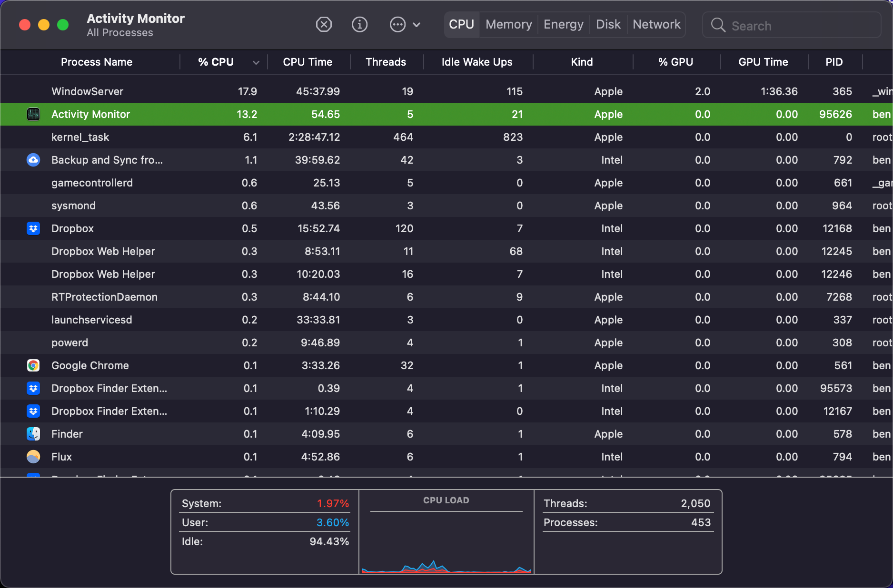Click the stop process (X) icon
Image resolution: width=893 pixels, height=588 pixels.
click(x=324, y=24)
